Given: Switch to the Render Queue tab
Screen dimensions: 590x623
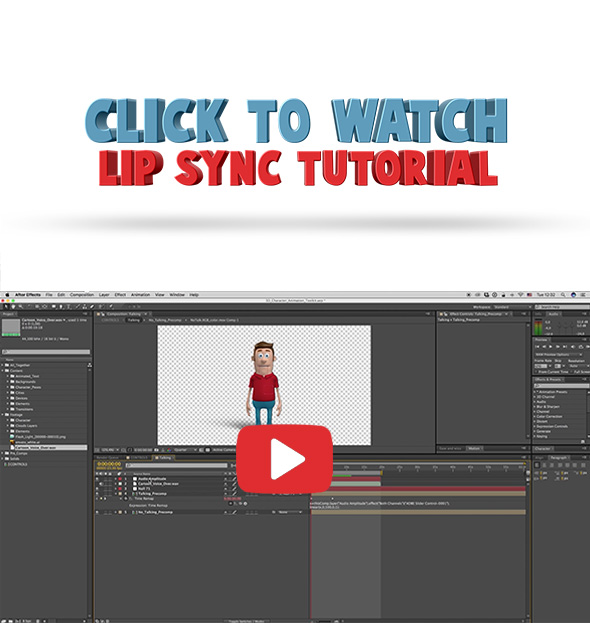Looking at the screenshot, I should pos(107,458).
